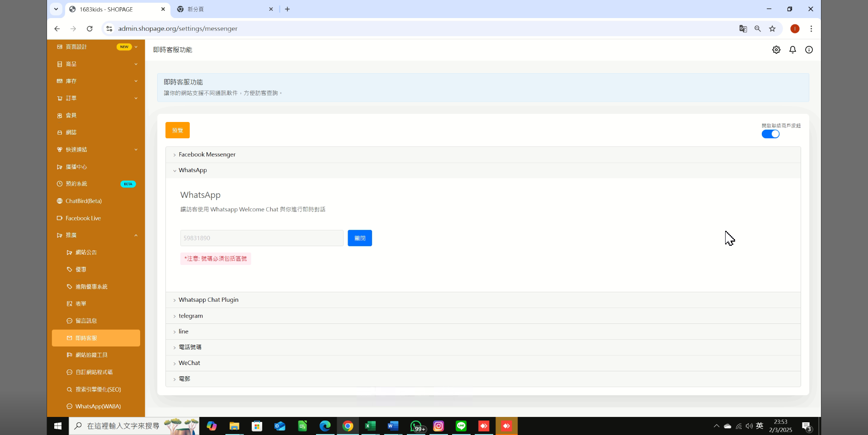Image resolution: width=868 pixels, height=435 pixels.
Task: Open a new browser tab with plus
Action: pyautogui.click(x=287, y=9)
